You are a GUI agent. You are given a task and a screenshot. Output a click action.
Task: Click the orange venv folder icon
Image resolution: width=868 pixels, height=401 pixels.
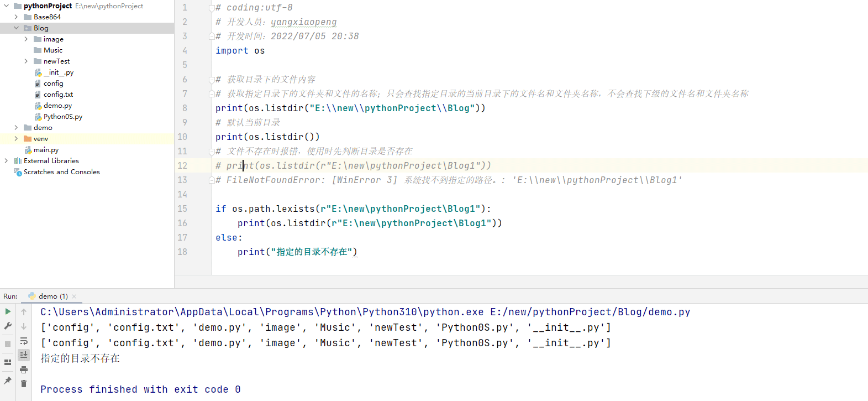28,139
